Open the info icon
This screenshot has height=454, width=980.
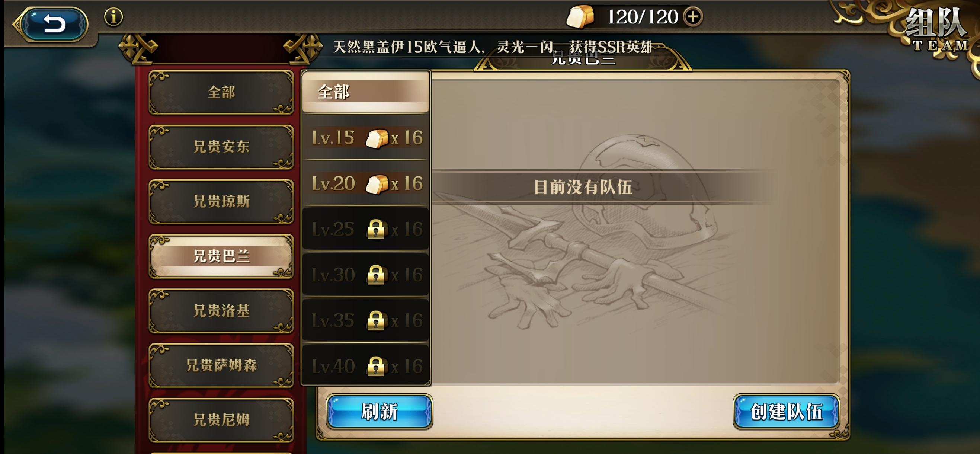[113, 17]
